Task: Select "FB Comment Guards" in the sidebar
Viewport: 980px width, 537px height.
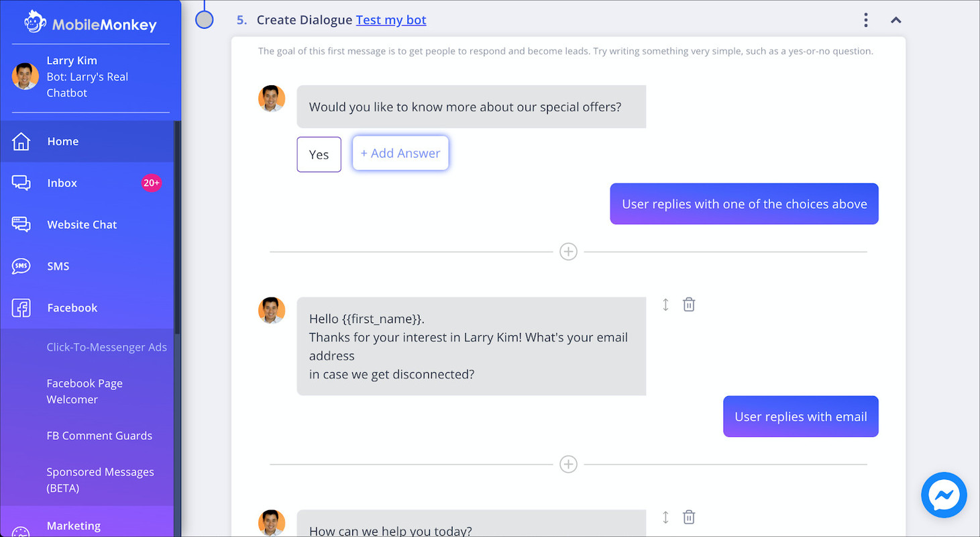Action: click(x=99, y=436)
